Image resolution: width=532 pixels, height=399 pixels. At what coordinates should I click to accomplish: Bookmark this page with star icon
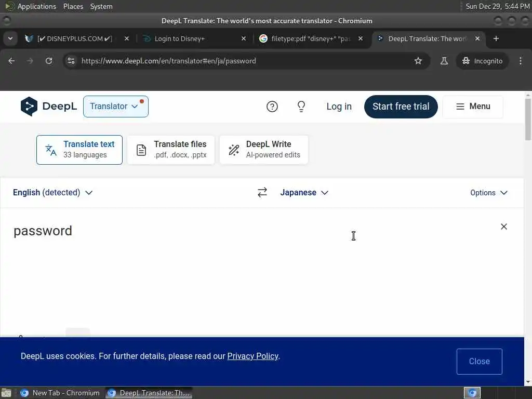(x=418, y=61)
